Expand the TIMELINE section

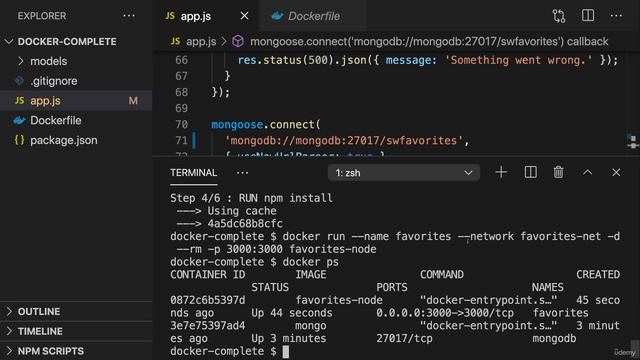click(x=76, y=331)
